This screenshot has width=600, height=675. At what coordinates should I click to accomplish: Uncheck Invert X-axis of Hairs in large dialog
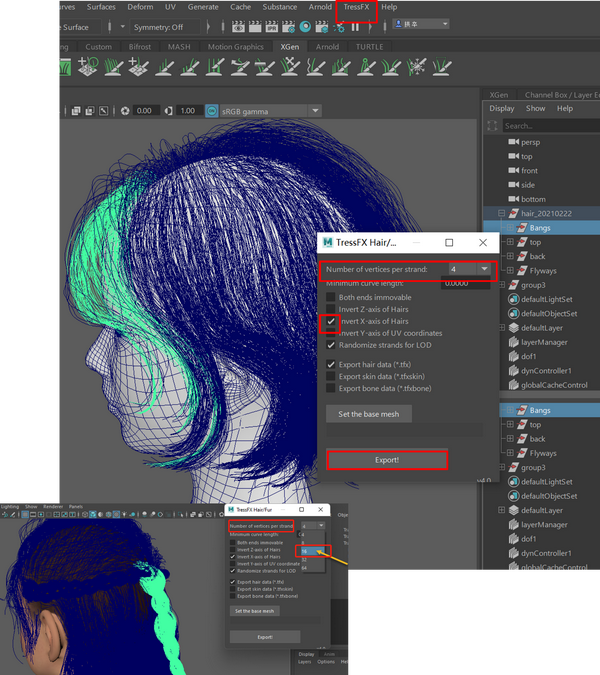coord(331,321)
